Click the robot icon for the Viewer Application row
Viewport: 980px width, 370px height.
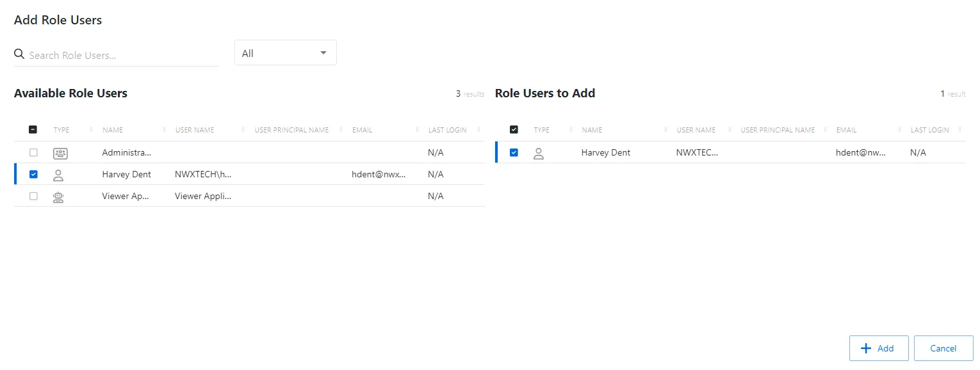[x=58, y=197]
